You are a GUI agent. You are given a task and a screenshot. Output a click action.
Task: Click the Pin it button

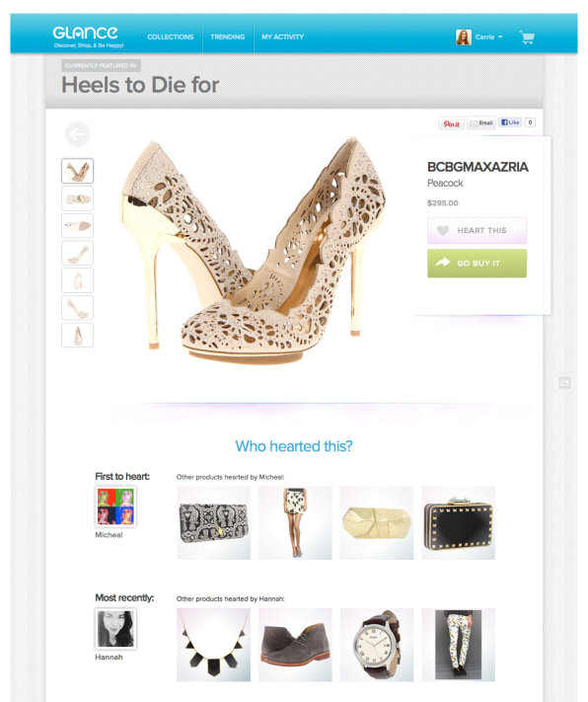451,123
